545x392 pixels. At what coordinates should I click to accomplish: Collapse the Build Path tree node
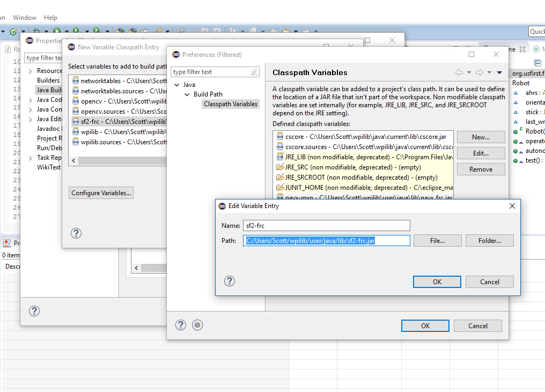pos(187,94)
